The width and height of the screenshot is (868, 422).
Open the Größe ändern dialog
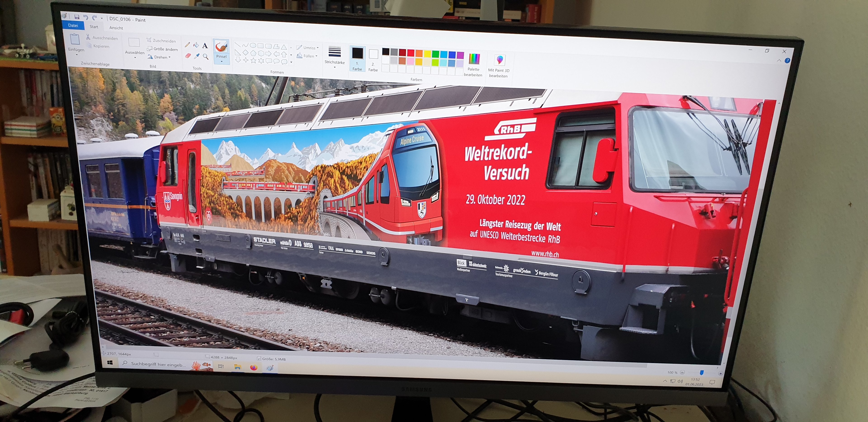162,49
